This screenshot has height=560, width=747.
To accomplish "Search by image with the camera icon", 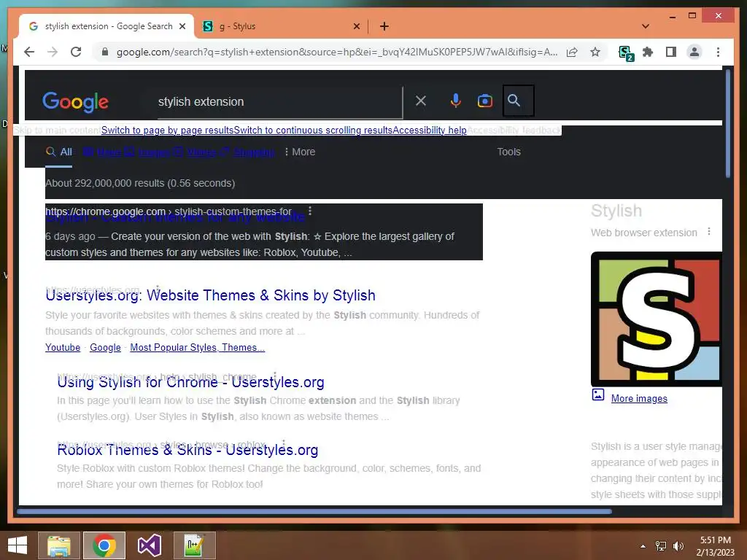I will click(x=485, y=101).
